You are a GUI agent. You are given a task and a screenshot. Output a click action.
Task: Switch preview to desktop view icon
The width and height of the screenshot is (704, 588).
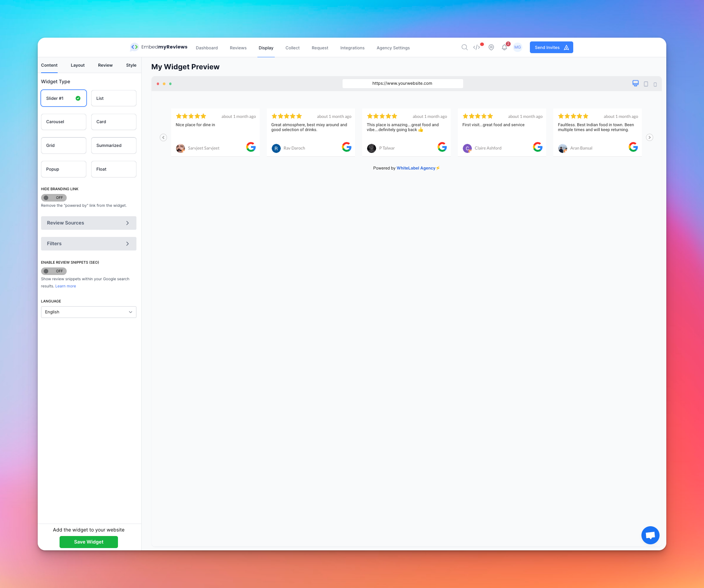[x=635, y=84]
